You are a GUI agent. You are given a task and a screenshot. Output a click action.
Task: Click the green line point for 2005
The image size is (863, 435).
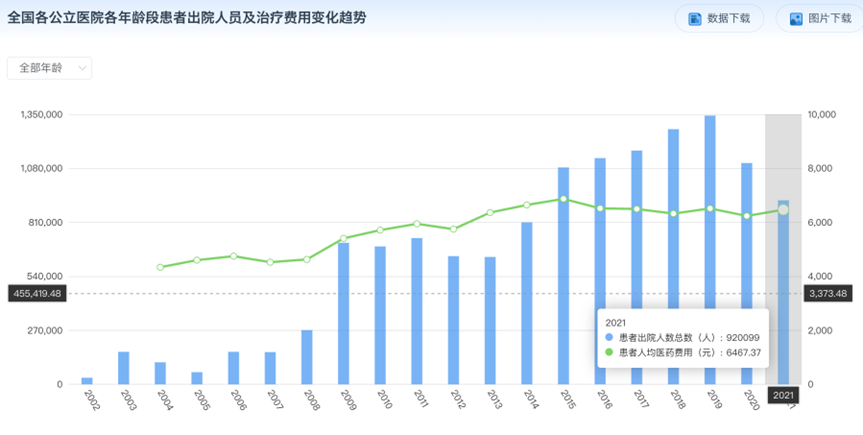197,260
